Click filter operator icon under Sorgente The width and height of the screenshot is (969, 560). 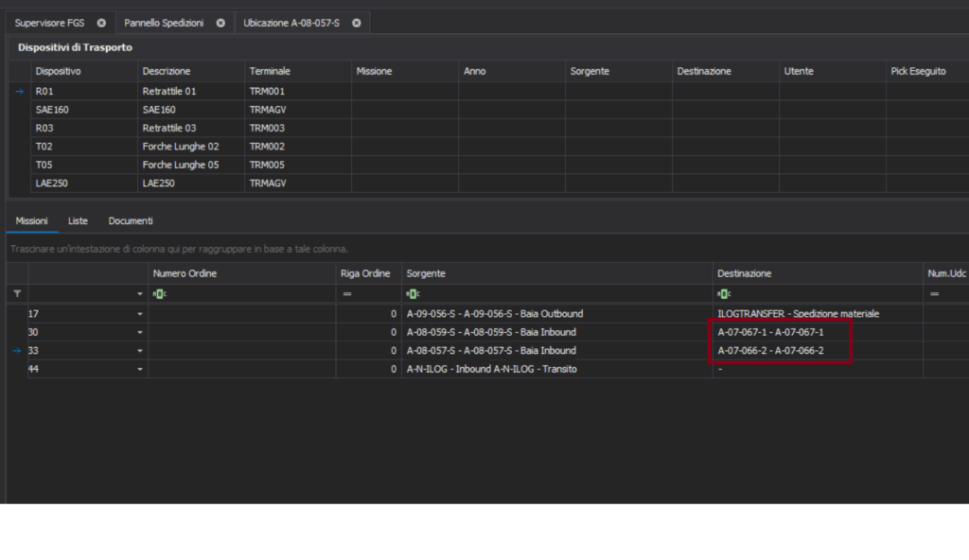click(x=413, y=294)
